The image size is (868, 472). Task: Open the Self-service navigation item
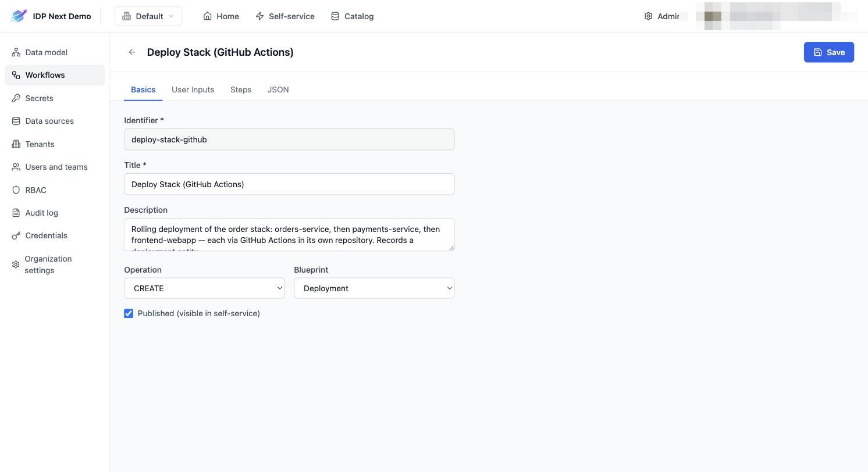click(x=285, y=16)
